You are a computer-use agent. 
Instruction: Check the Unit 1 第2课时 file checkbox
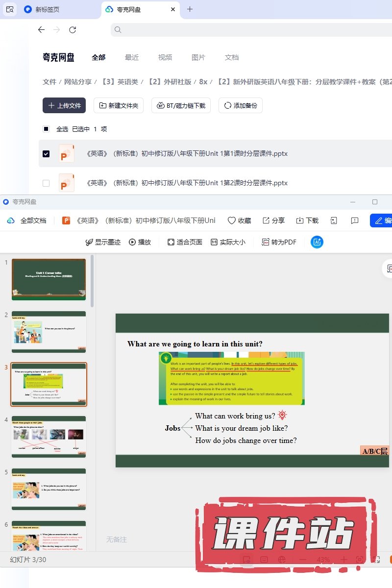pyautogui.click(x=46, y=183)
